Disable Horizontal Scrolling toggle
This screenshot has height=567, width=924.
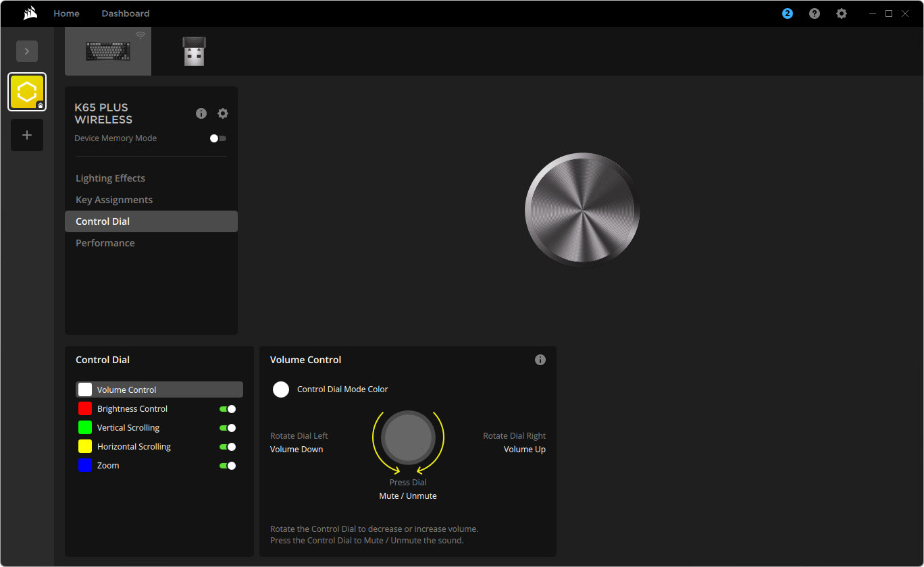tap(228, 447)
